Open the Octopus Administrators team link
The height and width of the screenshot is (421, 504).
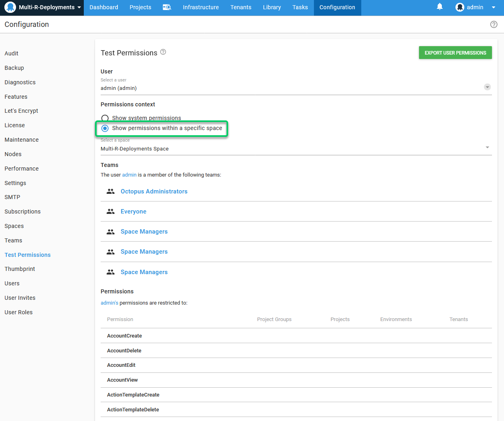pyautogui.click(x=154, y=191)
